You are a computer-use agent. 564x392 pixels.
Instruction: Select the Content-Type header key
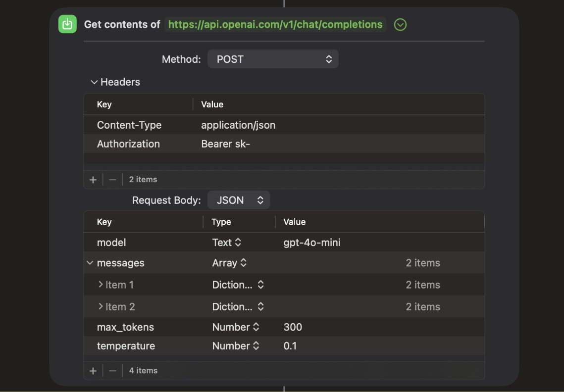(x=129, y=125)
